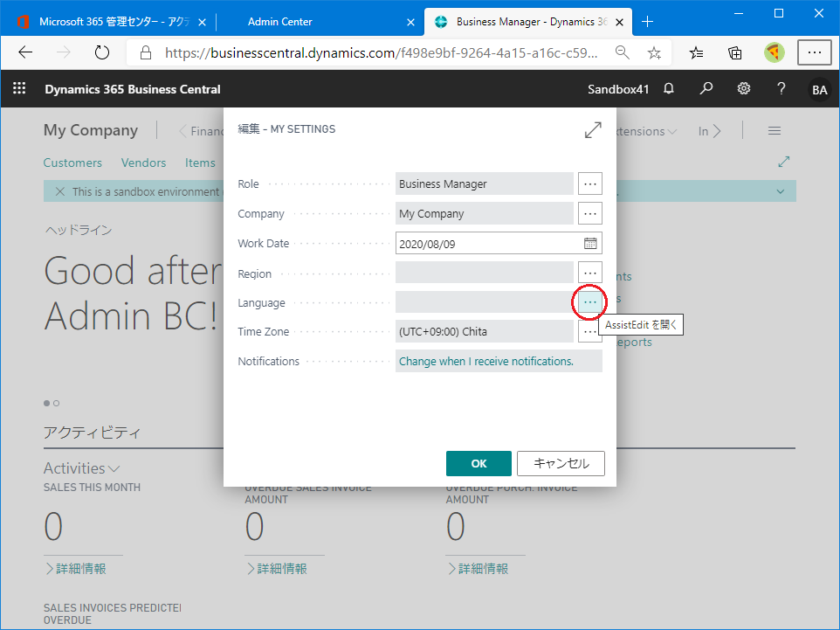
Task: Open the browser favorites list
Action: [x=697, y=52]
